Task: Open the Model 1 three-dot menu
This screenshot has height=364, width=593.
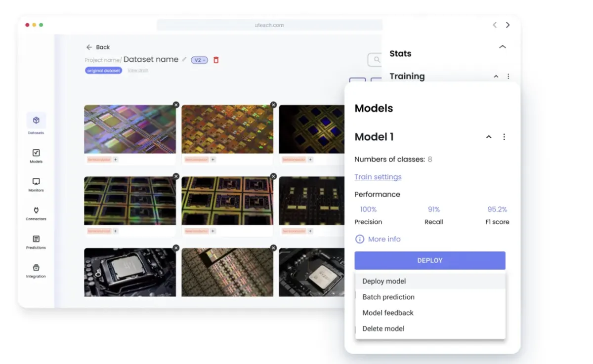Action: (x=504, y=137)
